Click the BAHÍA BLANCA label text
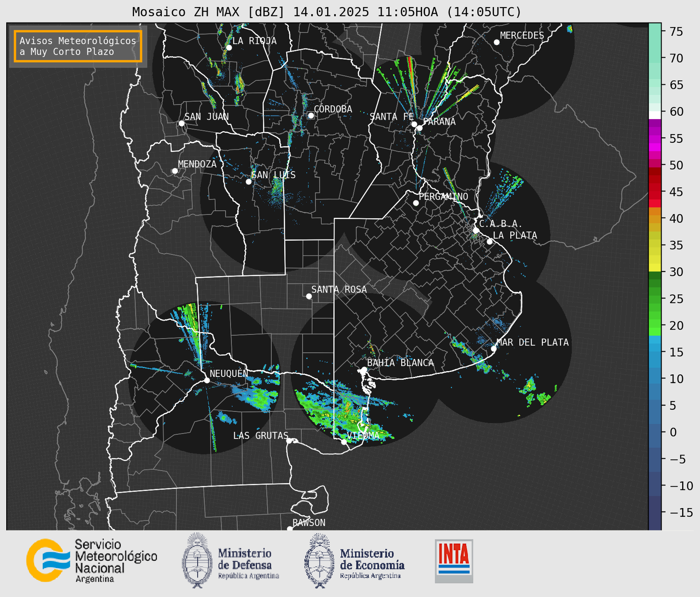This screenshot has width=700, height=597. [x=400, y=363]
